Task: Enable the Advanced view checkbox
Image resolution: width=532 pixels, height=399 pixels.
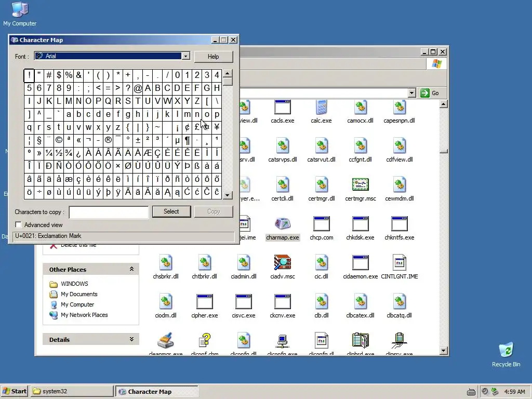Action: point(18,224)
